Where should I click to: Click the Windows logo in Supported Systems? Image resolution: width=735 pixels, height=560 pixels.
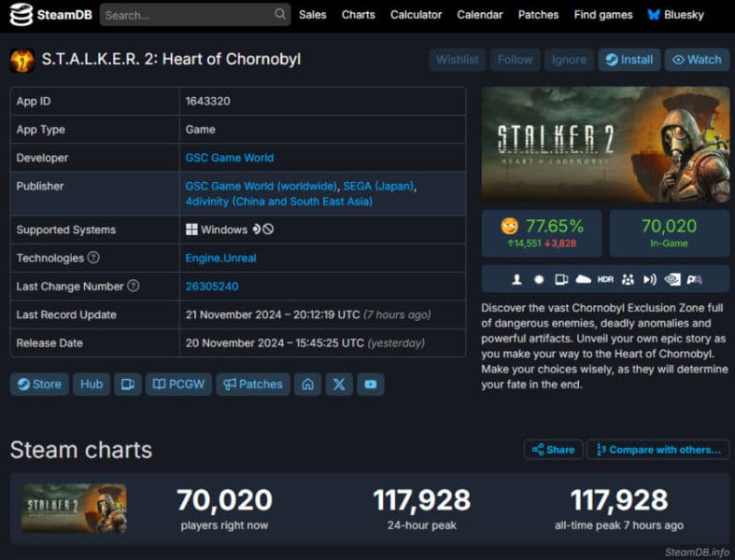click(x=191, y=230)
